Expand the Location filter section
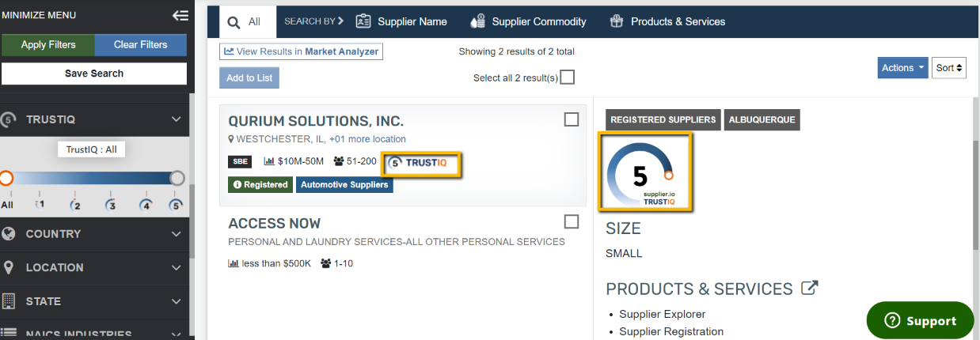The height and width of the screenshot is (340, 980). pyautogui.click(x=177, y=267)
